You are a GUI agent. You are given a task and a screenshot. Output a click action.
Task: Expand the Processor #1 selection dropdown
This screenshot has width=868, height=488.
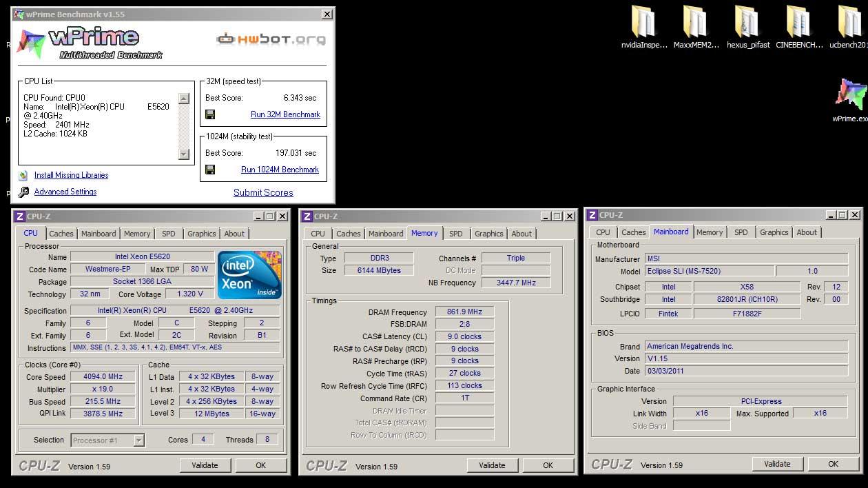click(x=139, y=440)
